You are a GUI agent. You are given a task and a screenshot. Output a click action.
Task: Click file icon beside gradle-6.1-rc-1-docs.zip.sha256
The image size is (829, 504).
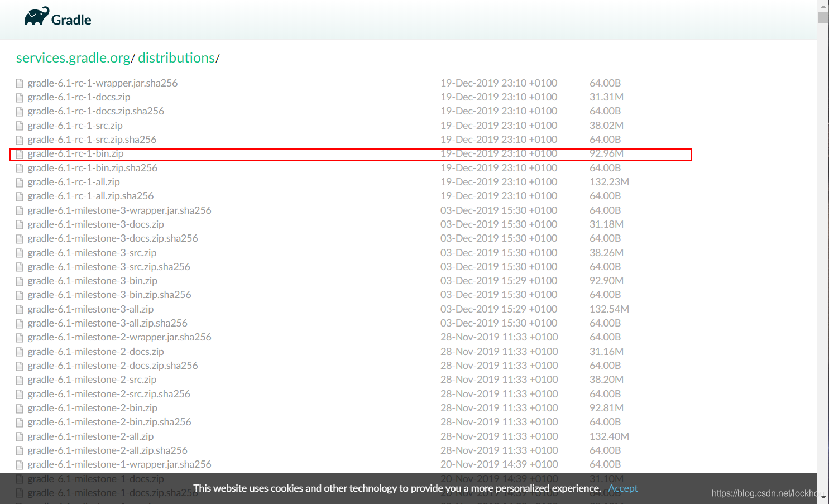click(x=20, y=112)
